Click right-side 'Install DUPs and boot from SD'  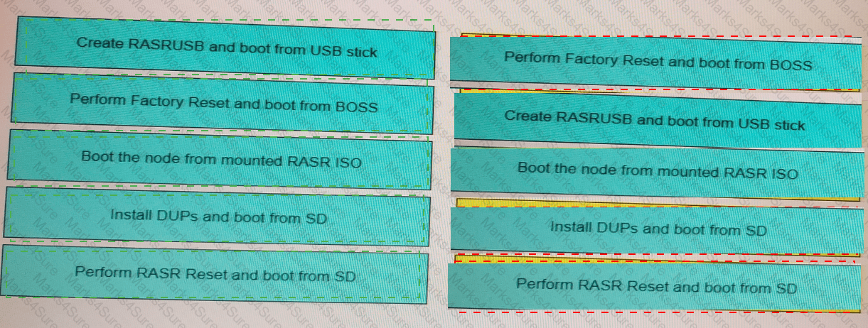[658, 229]
